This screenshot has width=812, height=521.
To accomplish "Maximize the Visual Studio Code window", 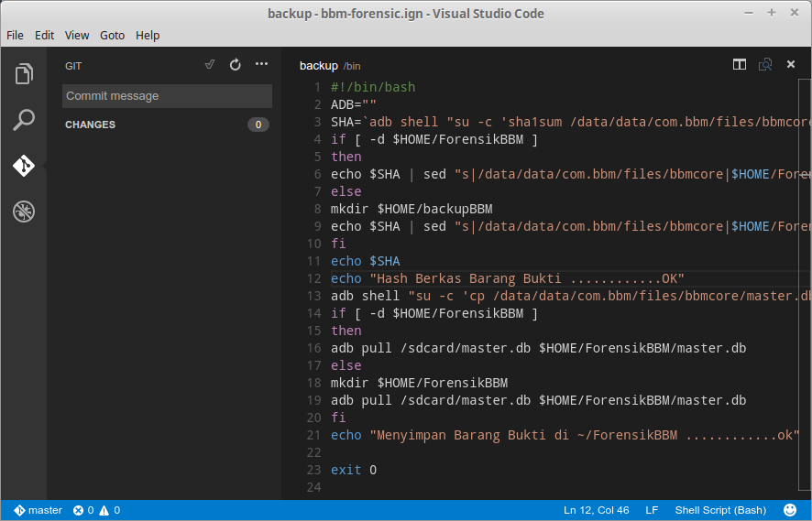I will click(x=772, y=13).
